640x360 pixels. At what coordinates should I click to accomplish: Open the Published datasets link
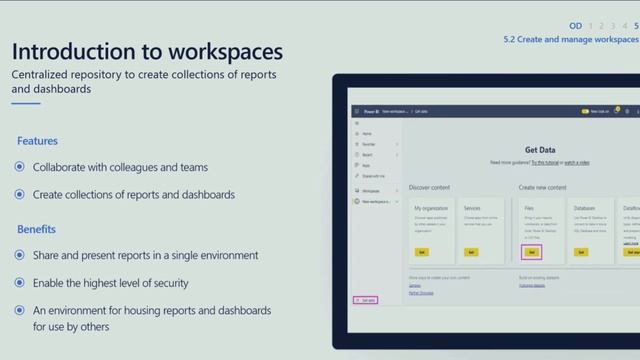click(x=532, y=286)
